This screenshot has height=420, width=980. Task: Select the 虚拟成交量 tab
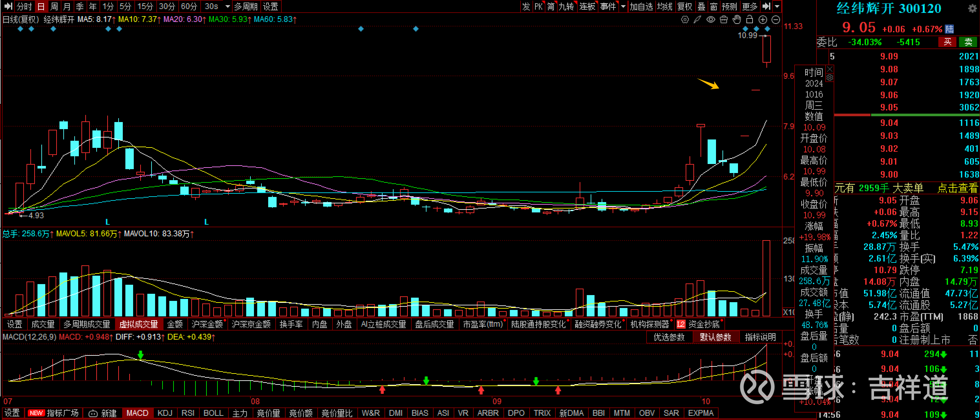(139, 324)
